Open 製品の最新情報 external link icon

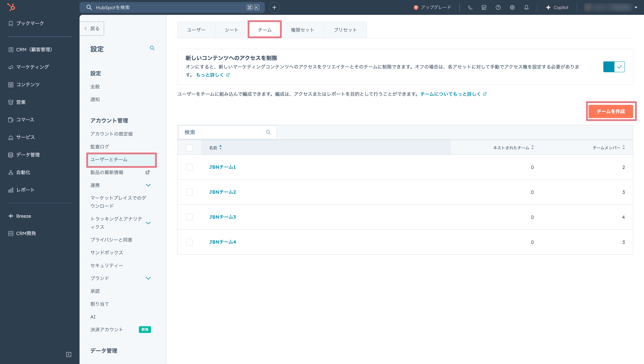pos(147,172)
